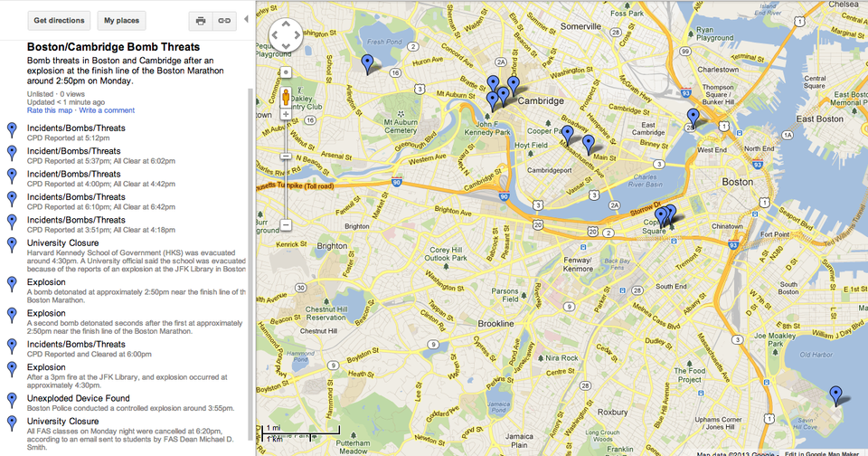Screen dimensions: 868x456
Task: Select the pin beside JFK Library Explosion entry
Action: 12,370
